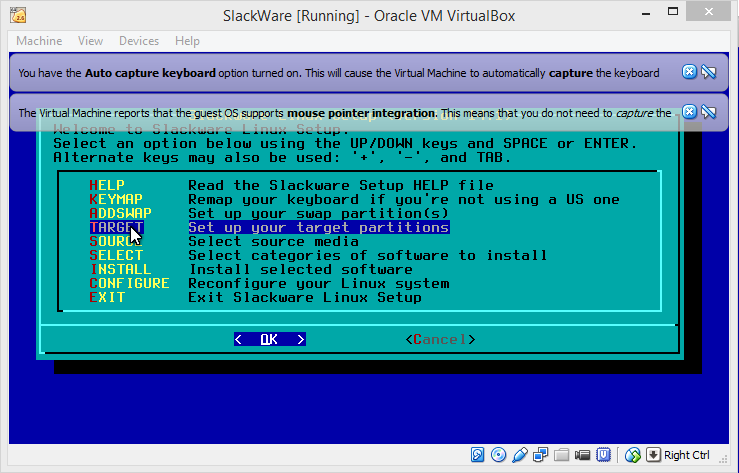
Task: Click the optical disc (CD) status icon
Action: (x=498, y=455)
